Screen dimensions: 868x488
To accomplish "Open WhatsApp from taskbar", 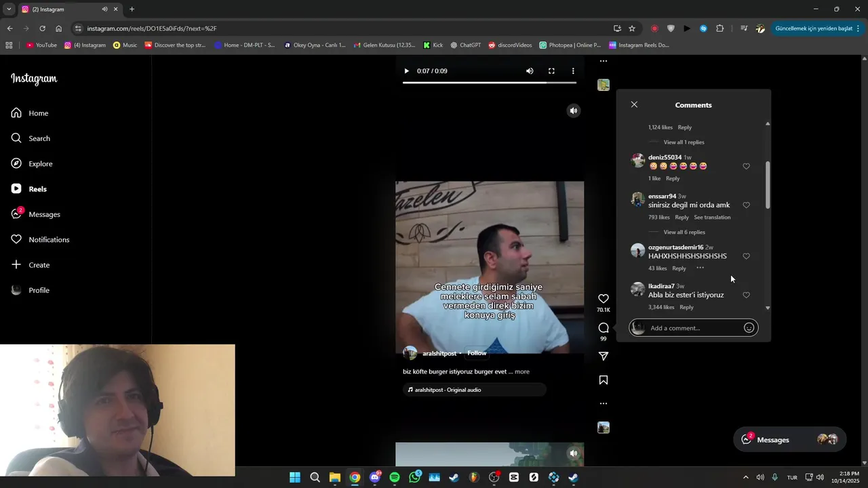I will point(414,477).
